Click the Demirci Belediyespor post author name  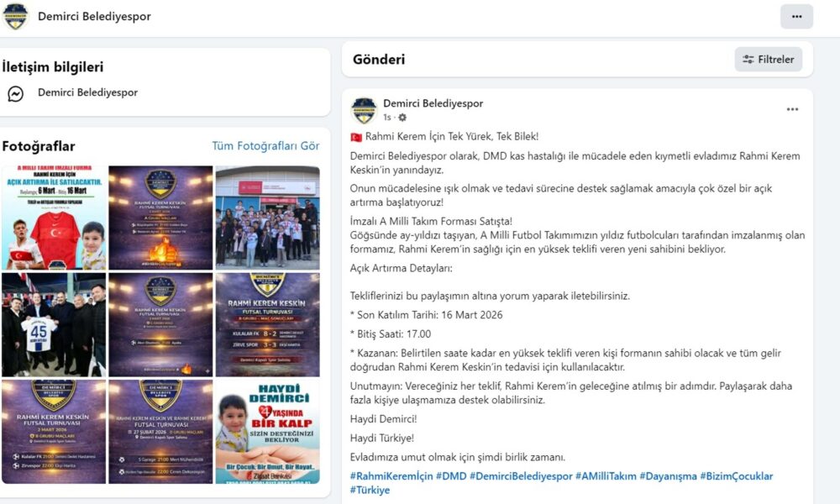433,103
